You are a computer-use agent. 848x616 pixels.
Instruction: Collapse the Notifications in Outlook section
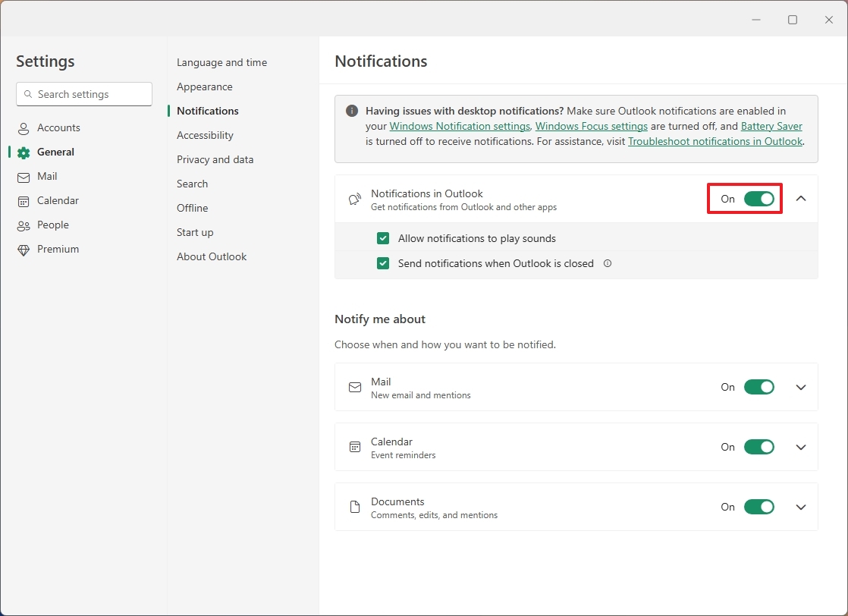tap(801, 199)
